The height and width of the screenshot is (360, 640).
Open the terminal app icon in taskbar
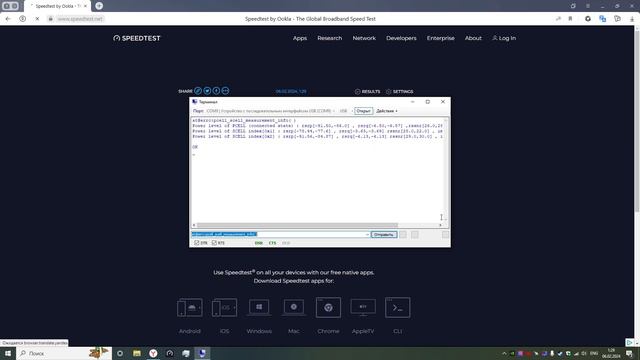[202, 353]
